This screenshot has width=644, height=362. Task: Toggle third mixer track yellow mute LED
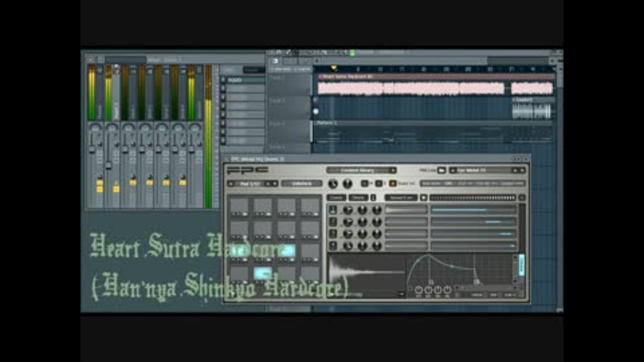133,182
